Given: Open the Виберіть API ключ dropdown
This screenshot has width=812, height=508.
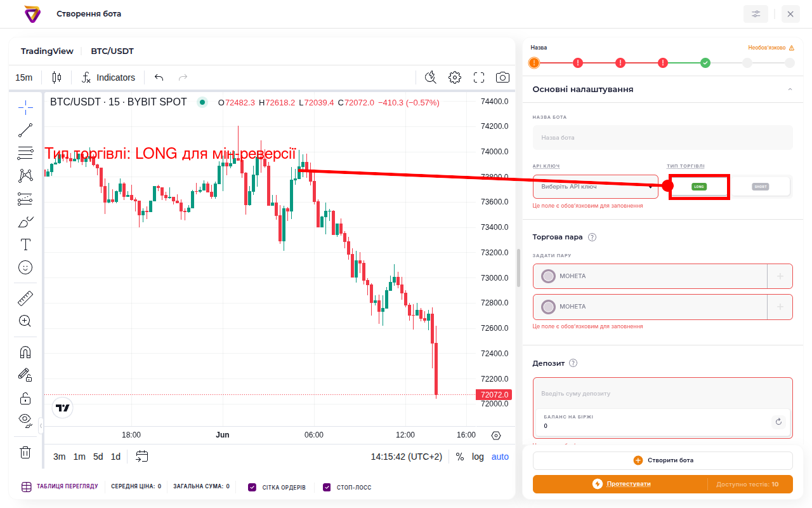Looking at the screenshot, I should tap(596, 187).
